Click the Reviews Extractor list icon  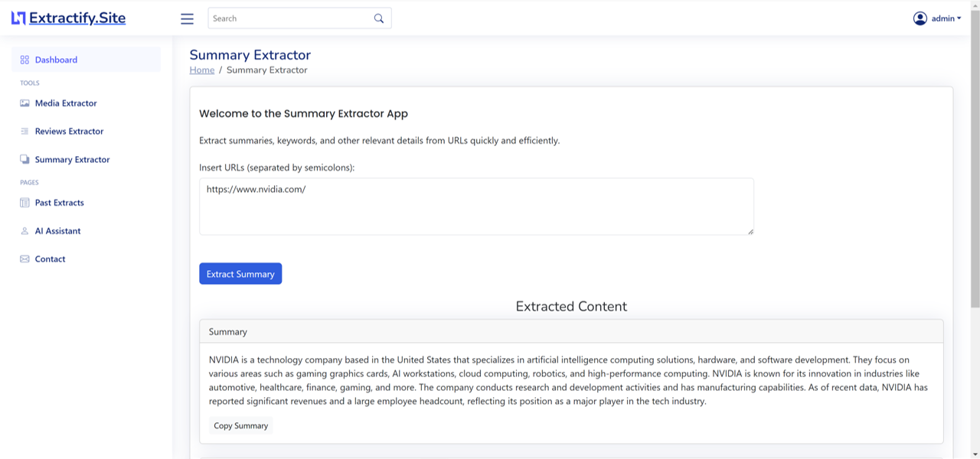coord(24,132)
